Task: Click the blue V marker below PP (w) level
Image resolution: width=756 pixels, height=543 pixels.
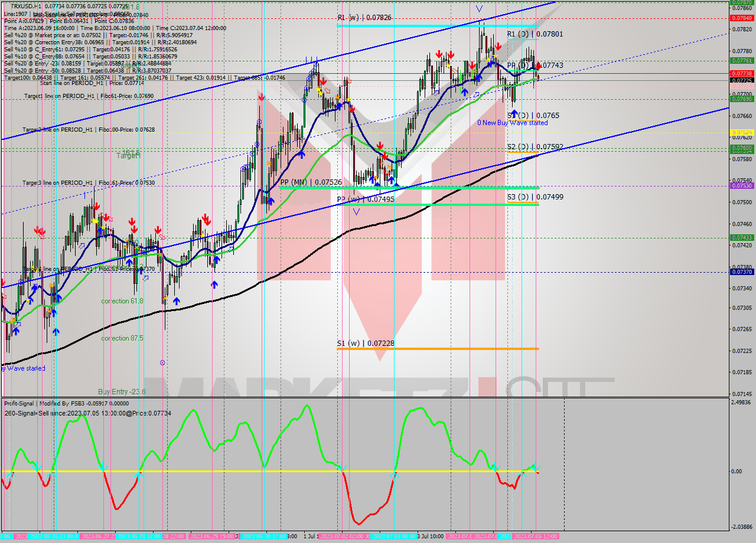Action: pyautogui.click(x=357, y=211)
